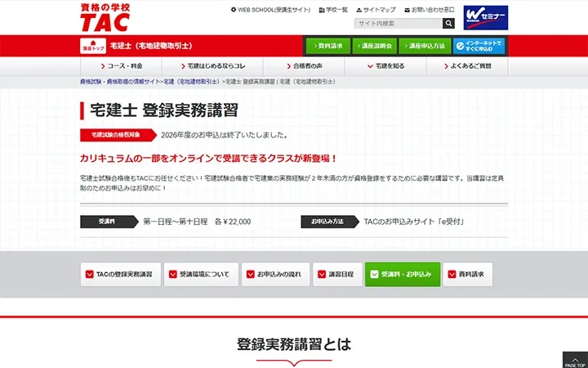This screenshot has width=588, height=368.
Task: Click green 資料請求 header button
Action: (x=328, y=46)
